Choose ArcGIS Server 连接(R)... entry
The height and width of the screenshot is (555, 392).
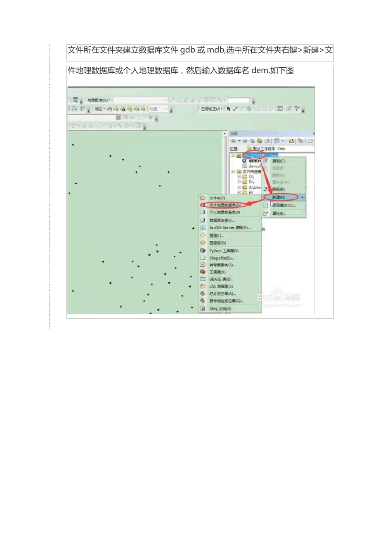coord(230,228)
